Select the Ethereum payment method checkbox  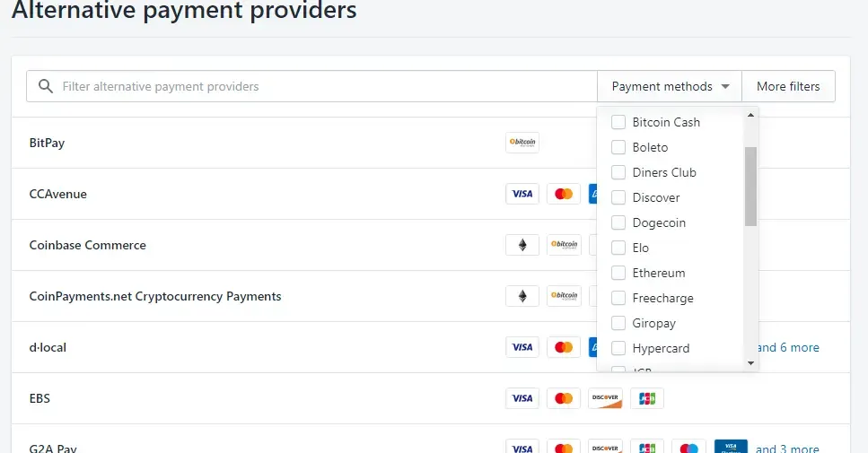(x=618, y=274)
